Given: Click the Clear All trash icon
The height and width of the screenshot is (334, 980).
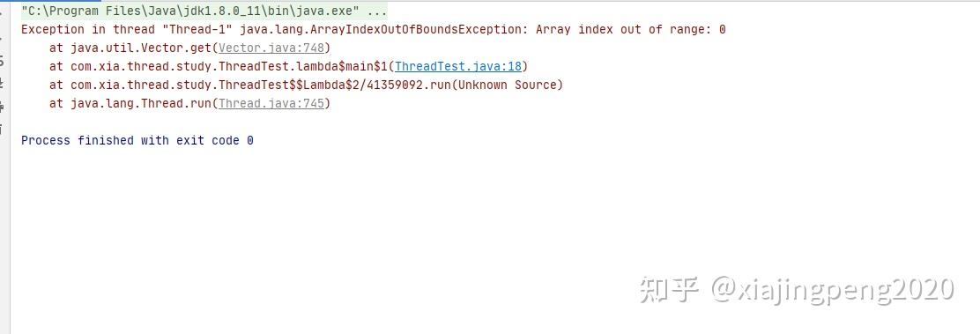Looking at the screenshot, I should (3, 130).
